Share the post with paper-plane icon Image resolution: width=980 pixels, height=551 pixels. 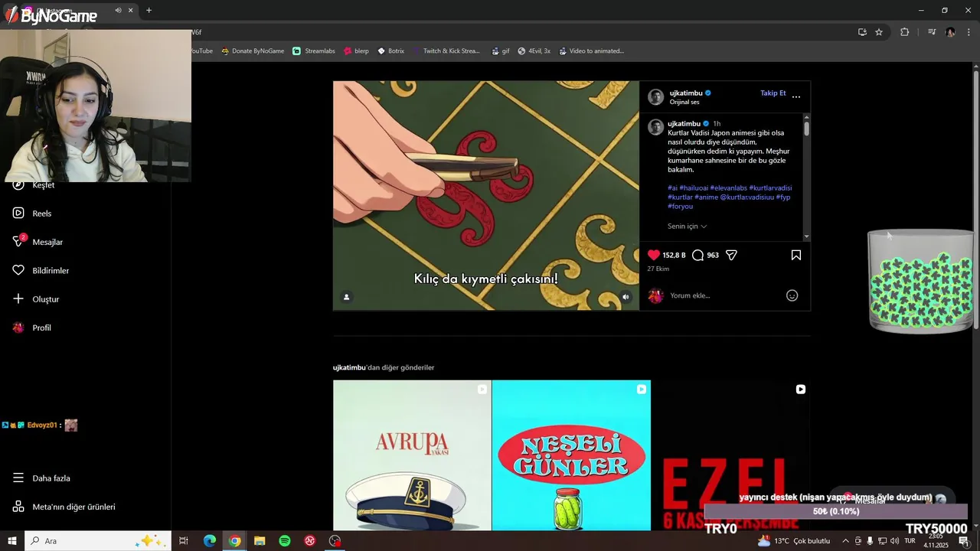(x=731, y=255)
